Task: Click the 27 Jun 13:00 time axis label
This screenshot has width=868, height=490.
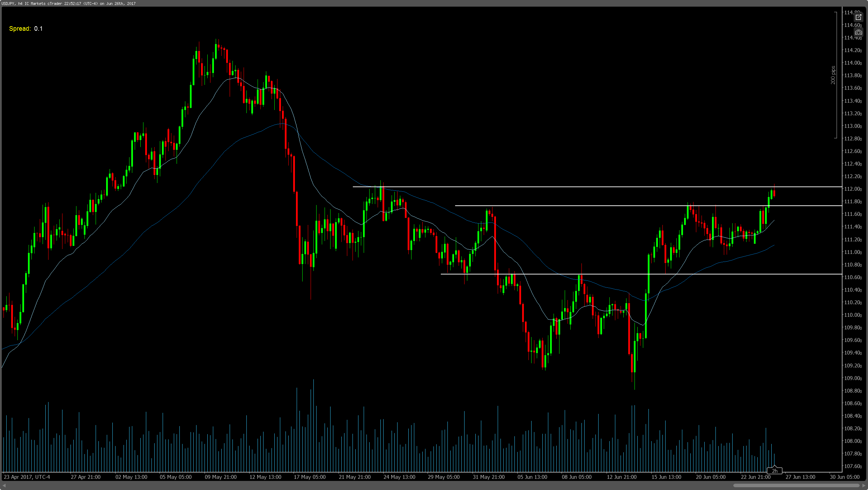Action: tap(800, 477)
